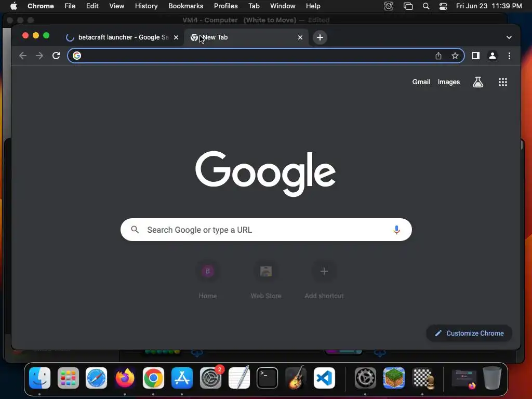Screen dimensions: 532x399
Task: Click the Search Google or type a URL box
Action: [266, 230]
